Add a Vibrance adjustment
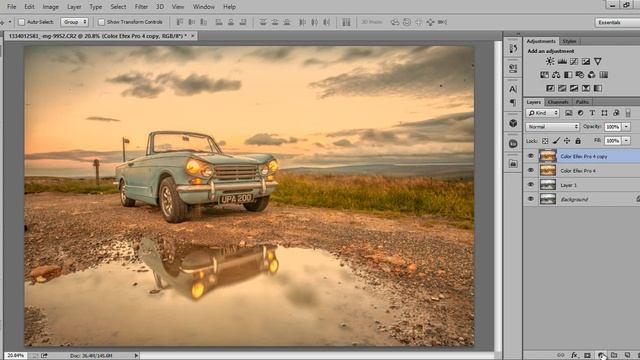Screen dimensions: 640x360 coord(598,61)
